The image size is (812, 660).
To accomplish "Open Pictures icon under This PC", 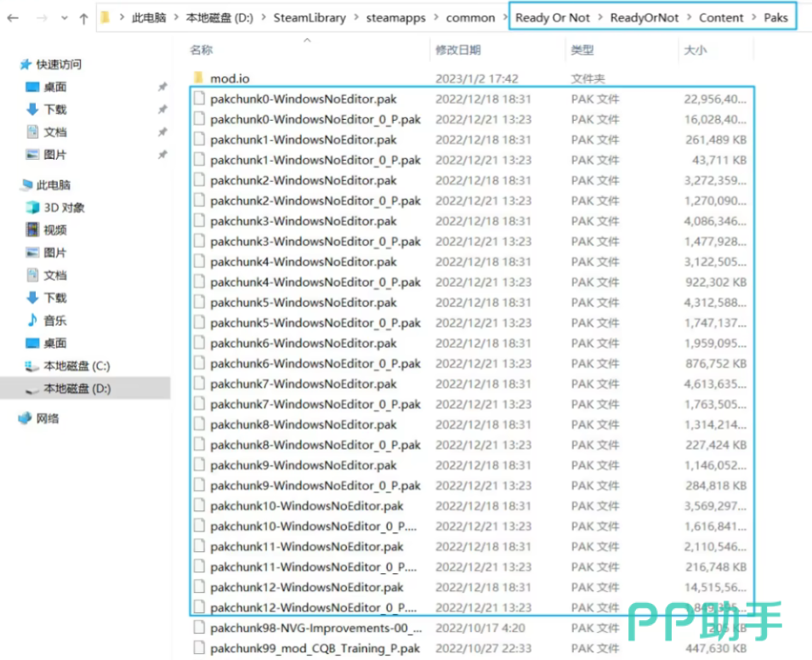I will (32, 253).
